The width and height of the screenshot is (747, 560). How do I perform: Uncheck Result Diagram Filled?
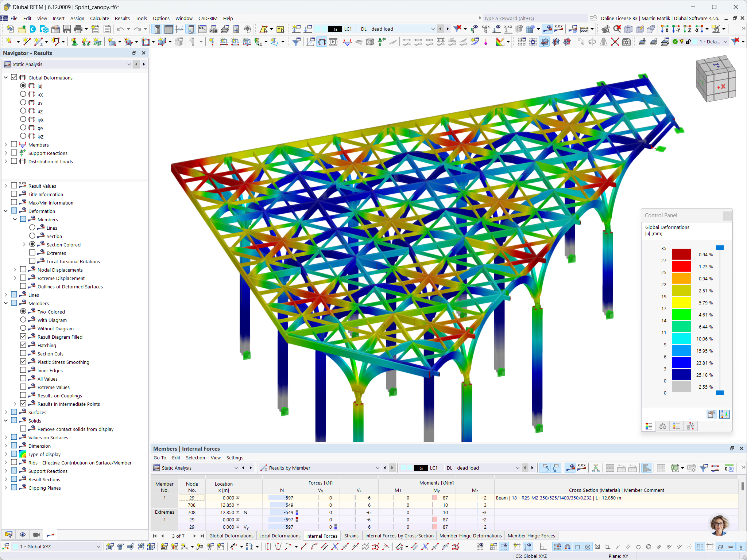click(23, 336)
